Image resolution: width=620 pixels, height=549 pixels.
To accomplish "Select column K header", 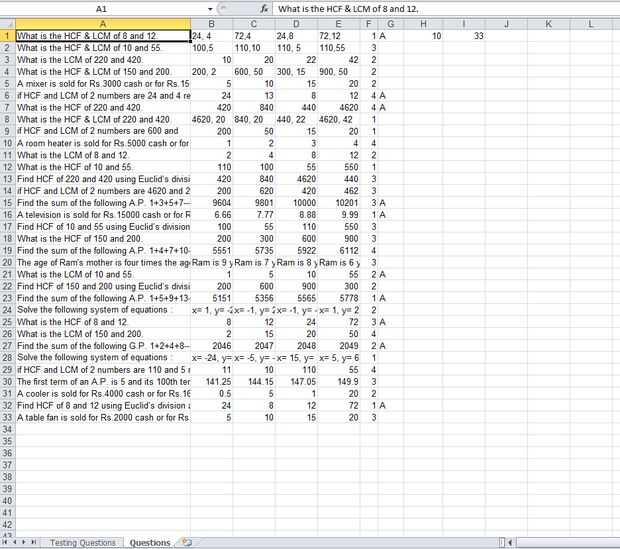I will click(x=548, y=24).
